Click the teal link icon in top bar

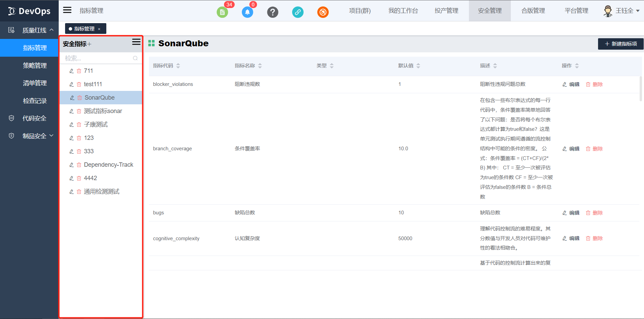pos(298,12)
